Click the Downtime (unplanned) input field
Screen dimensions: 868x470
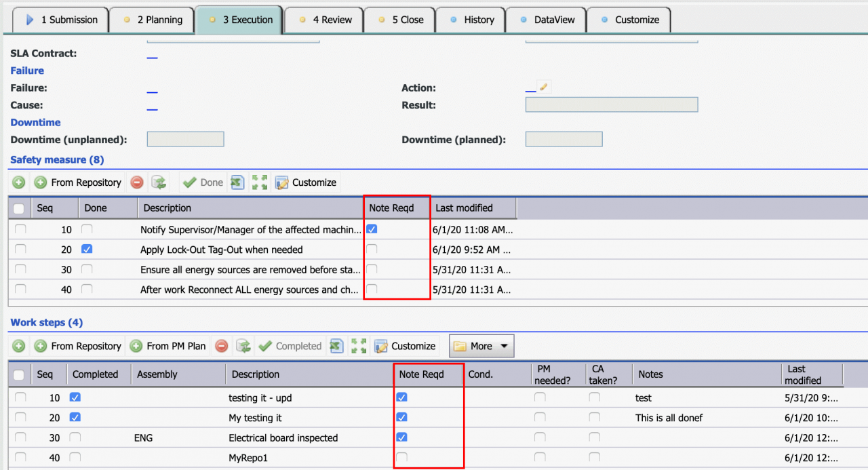(185, 139)
